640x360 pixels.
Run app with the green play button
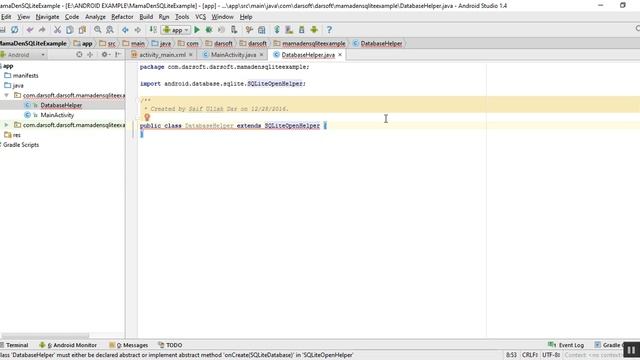(197, 30)
